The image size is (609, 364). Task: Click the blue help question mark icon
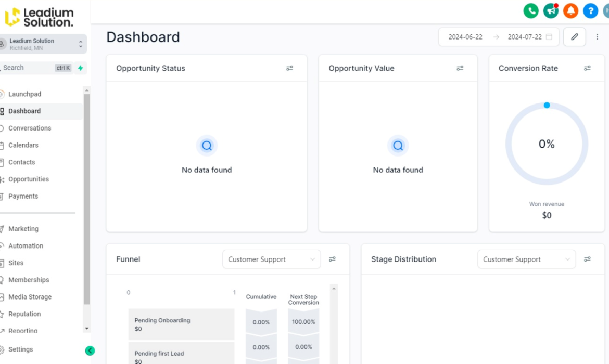tap(590, 11)
